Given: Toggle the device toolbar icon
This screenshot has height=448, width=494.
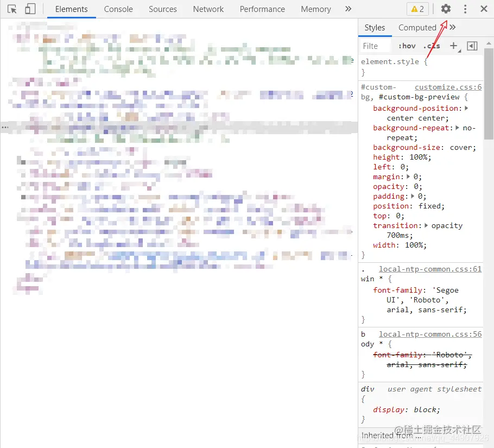Looking at the screenshot, I should 30,9.
